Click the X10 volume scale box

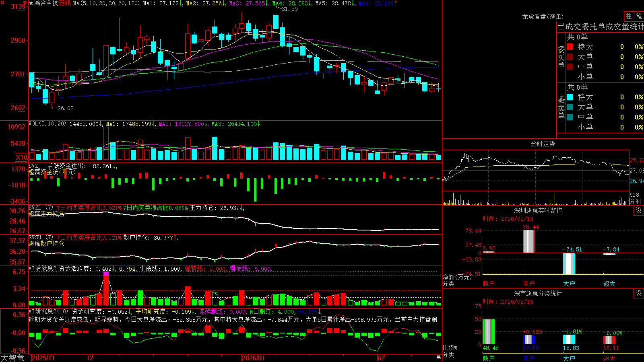[x=21, y=157]
